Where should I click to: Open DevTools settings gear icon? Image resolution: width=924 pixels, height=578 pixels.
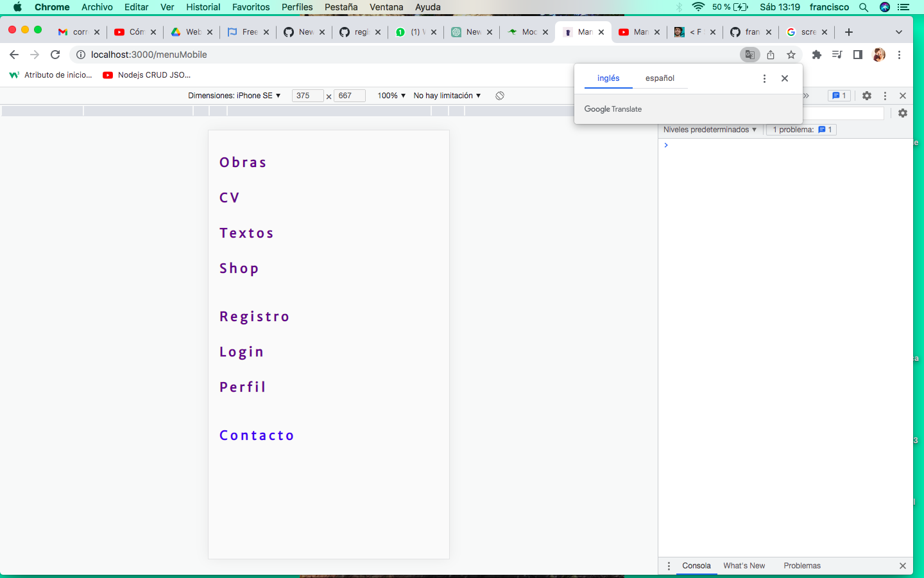tap(867, 96)
